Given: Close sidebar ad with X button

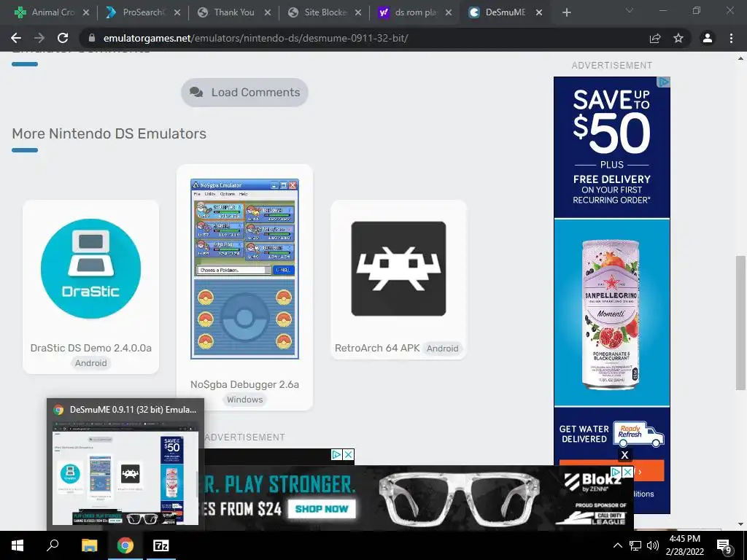Looking at the screenshot, I should [x=624, y=455].
